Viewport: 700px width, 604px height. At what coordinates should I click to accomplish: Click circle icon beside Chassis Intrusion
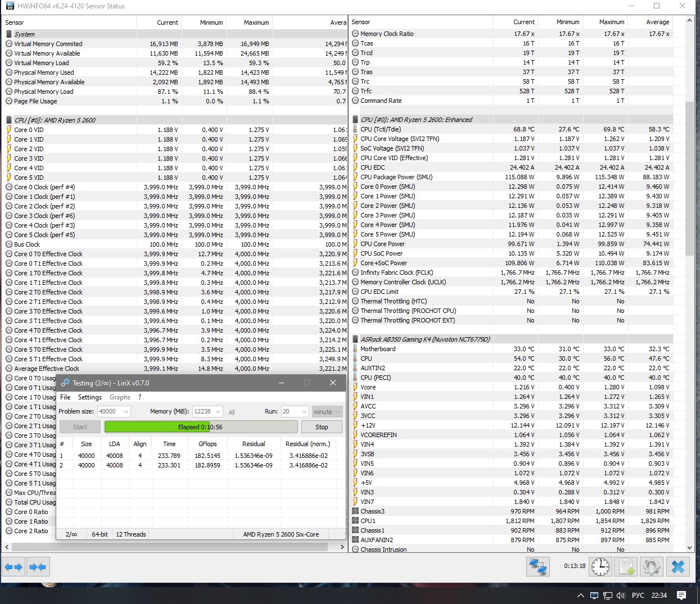[355, 549]
